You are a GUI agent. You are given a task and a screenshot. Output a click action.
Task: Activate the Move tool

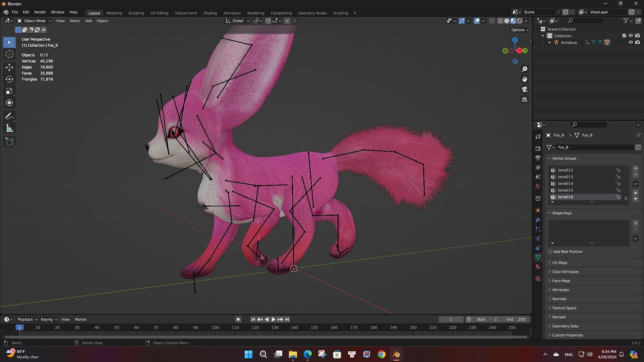pos(9,67)
